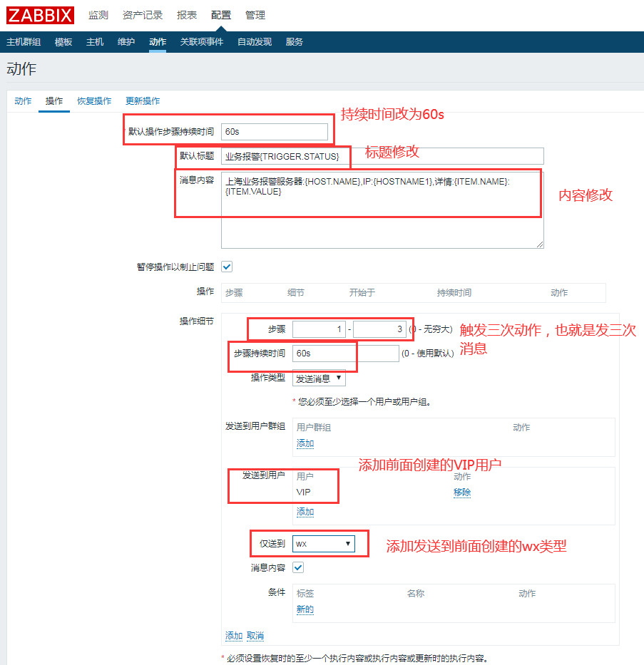Click the 消息内容 text area
The width and height of the screenshot is (644, 665).
(x=382, y=210)
